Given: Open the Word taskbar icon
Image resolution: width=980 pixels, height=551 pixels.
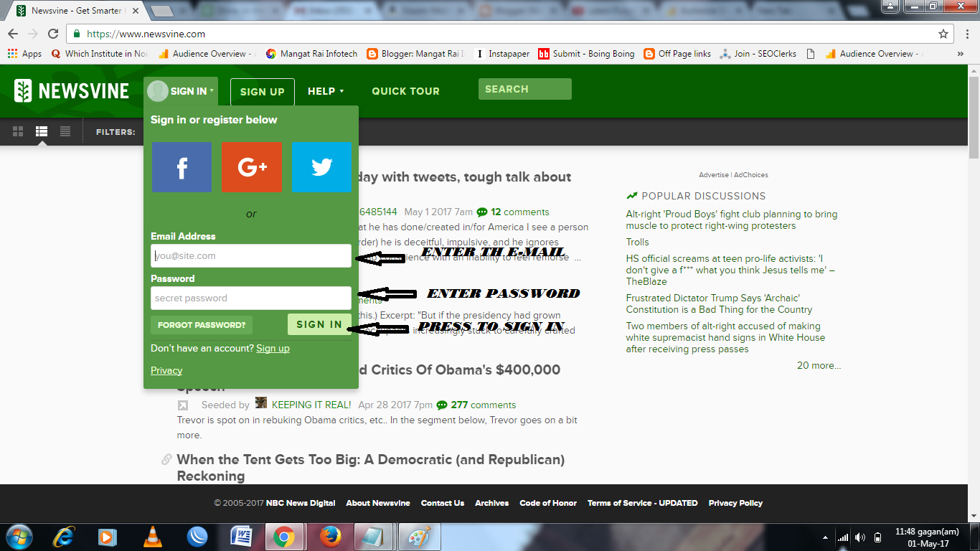Looking at the screenshot, I should point(241,537).
